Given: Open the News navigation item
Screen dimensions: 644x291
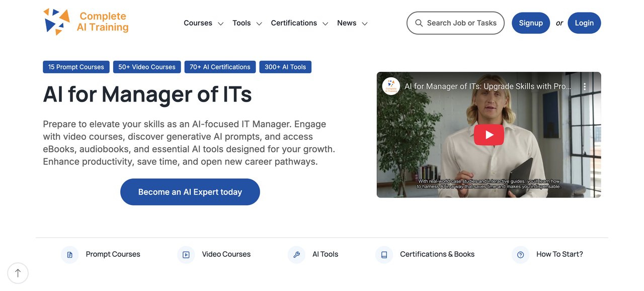Looking at the screenshot, I should click(347, 23).
